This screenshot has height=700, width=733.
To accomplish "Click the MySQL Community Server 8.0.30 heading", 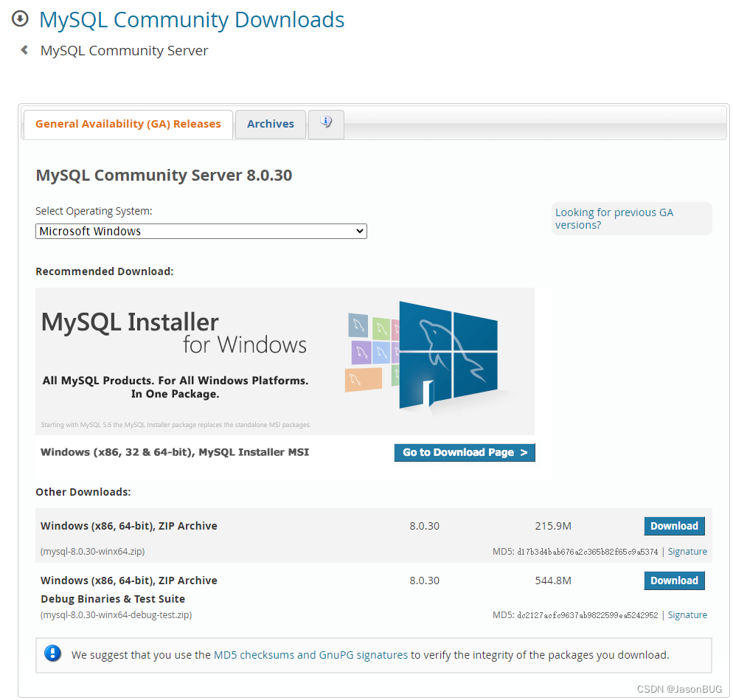I will pyautogui.click(x=164, y=175).
